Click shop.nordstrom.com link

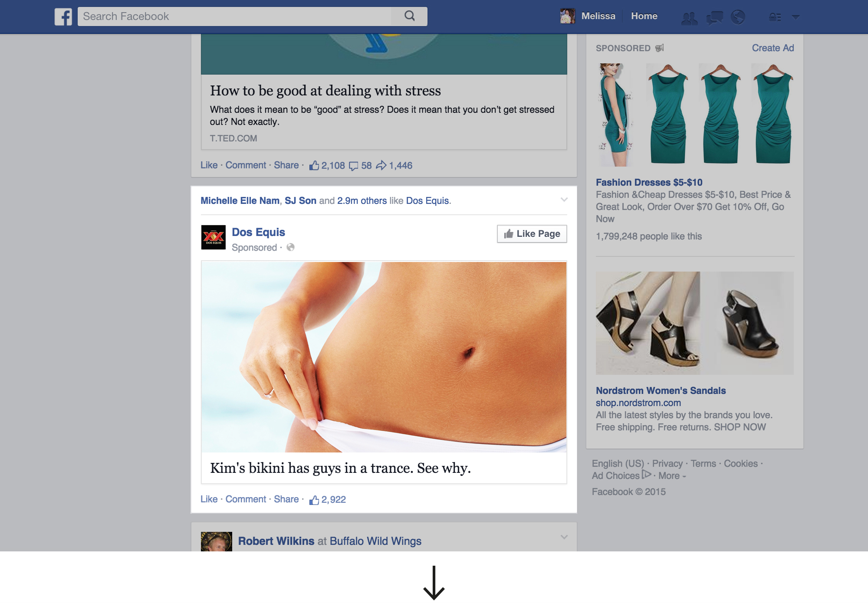638,403
